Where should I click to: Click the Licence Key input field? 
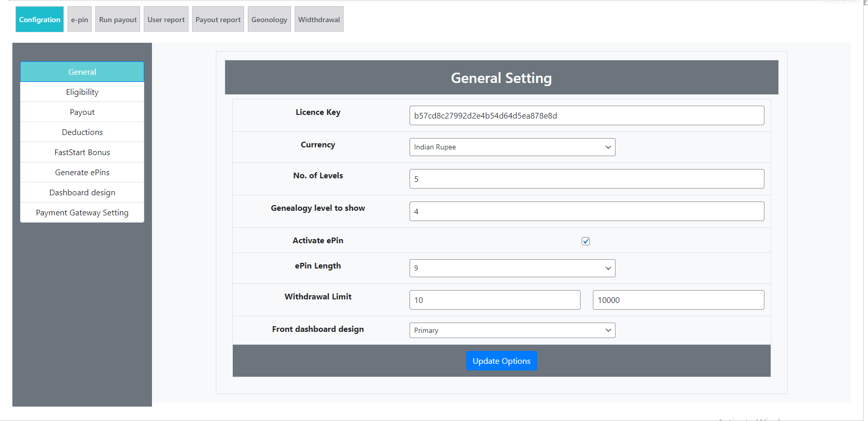[586, 115]
